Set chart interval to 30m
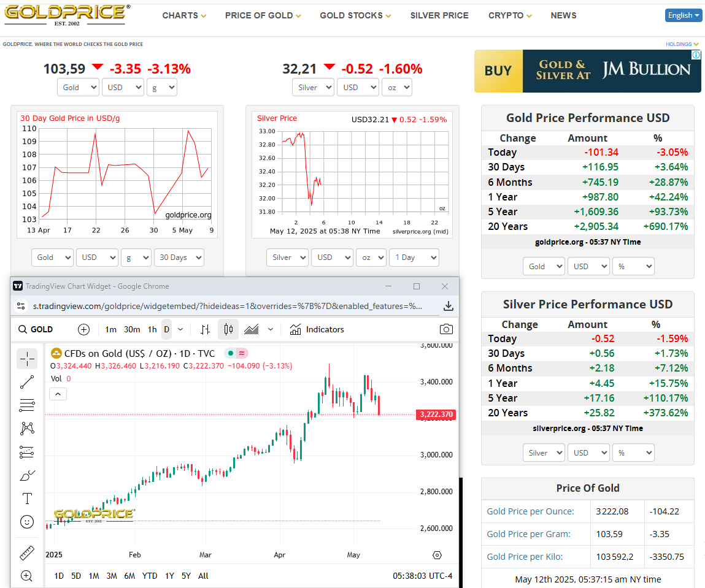The image size is (705, 588). [132, 329]
